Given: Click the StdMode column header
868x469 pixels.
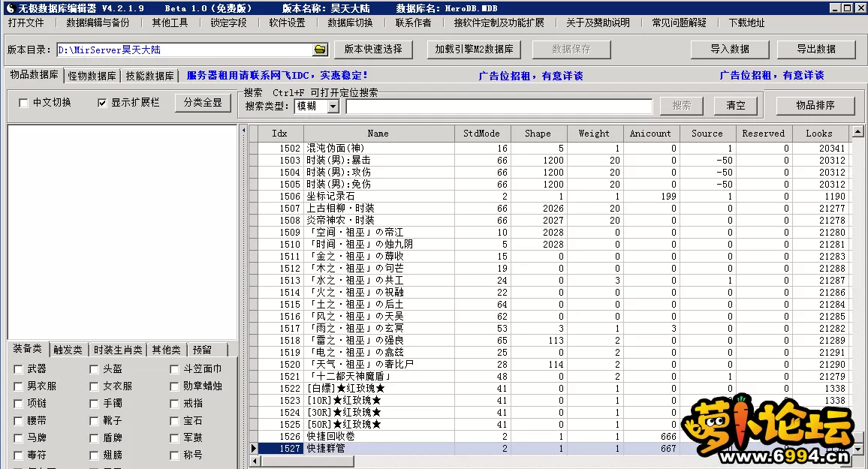Looking at the screenshot, I should (x=481, y=134).
